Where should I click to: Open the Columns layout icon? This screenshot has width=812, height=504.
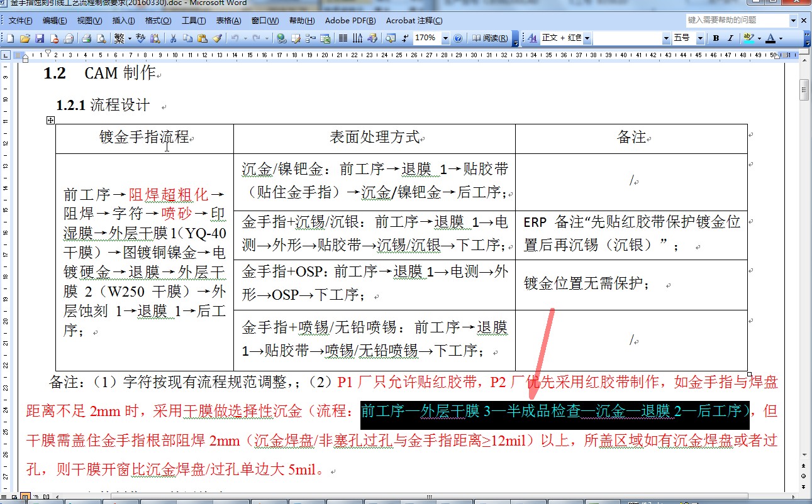click(x=343, y=38)
